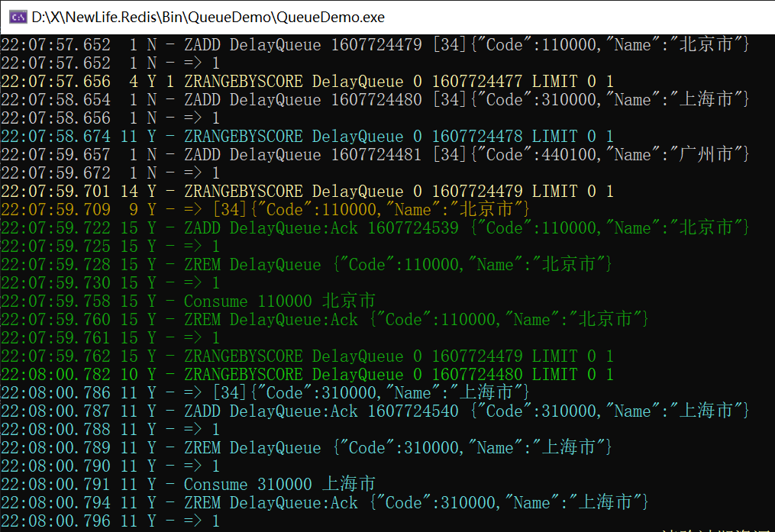
Task: Click the ZRANGEBYSCORE line at 22:07:58.674
Action: coord(308,137)
